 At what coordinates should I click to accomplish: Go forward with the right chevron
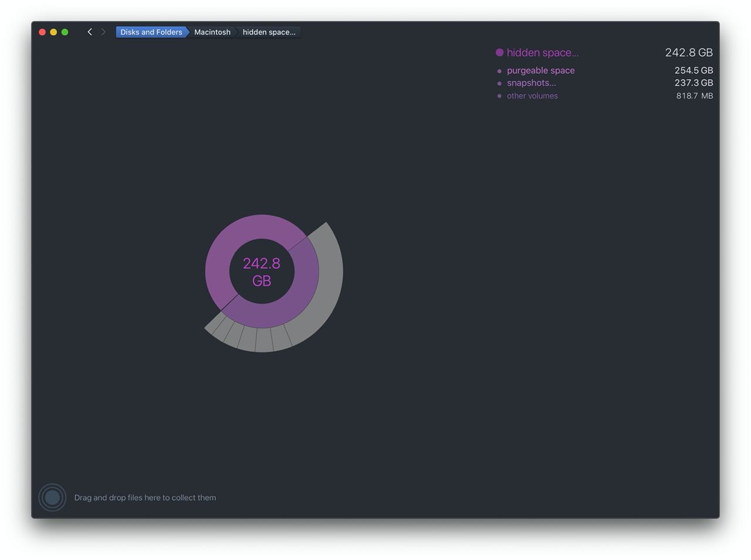click(x=104, y=32)
